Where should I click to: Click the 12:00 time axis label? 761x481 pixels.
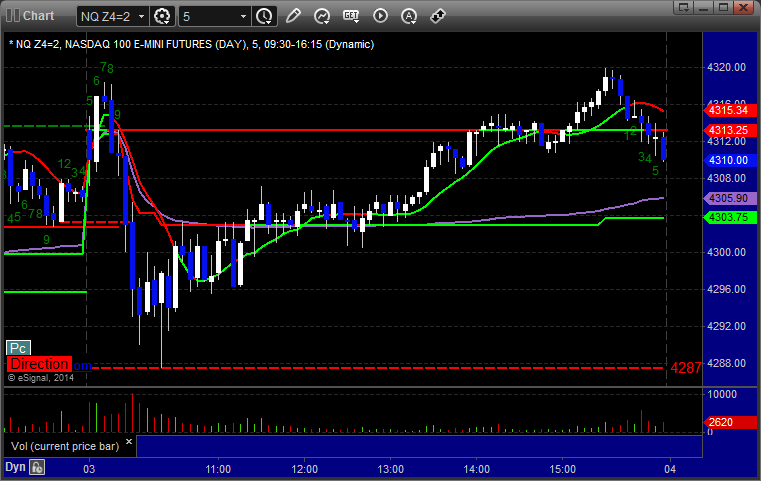(x=305, y=469)
